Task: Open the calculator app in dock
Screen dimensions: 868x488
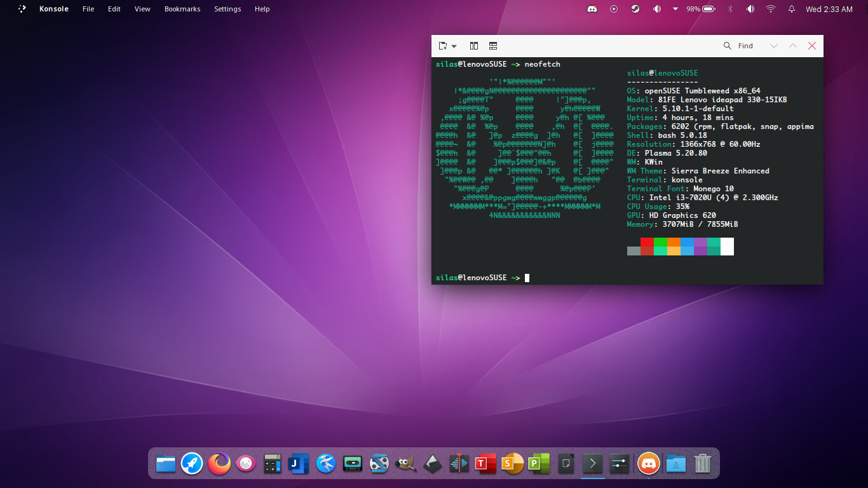Action: [273, 463]
